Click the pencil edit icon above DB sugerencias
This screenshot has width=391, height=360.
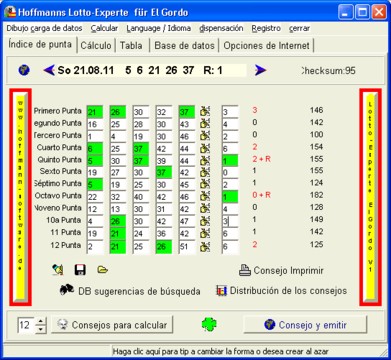(58, 270)
